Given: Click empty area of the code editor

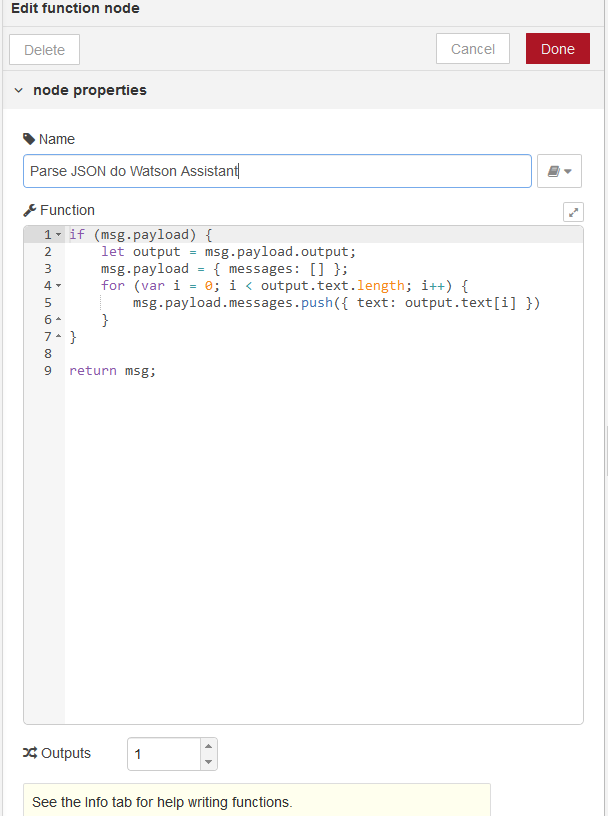Looking at the screenshot, I should click(323, 546).
